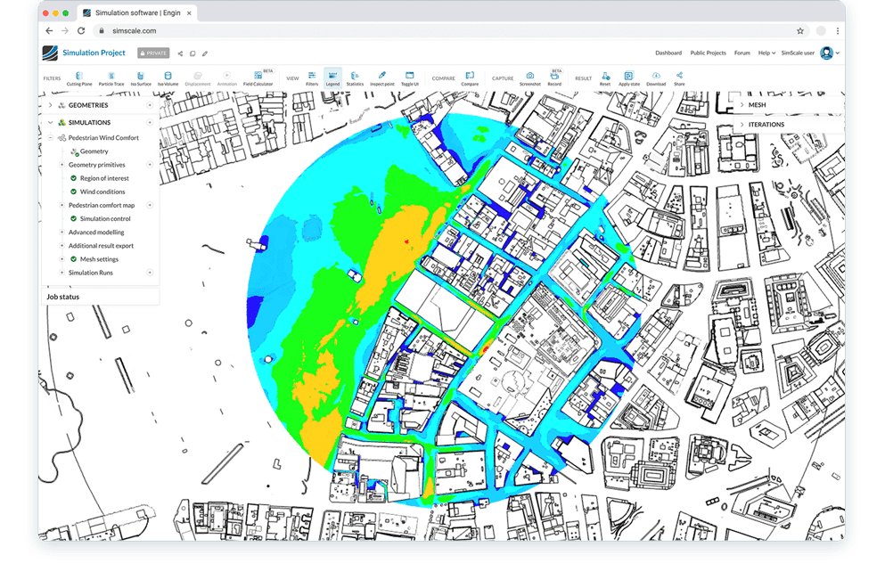Open the Particle Trace tool

(x=111, y=77)
